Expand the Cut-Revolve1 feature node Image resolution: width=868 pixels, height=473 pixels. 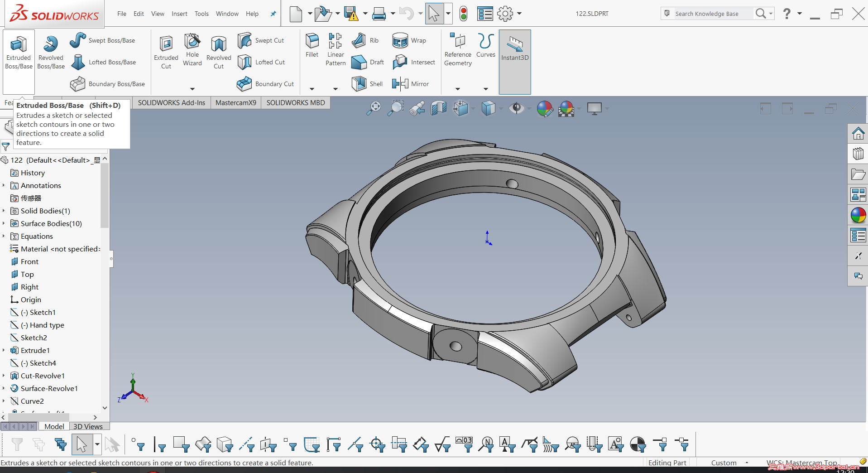(x=4, y=376)
